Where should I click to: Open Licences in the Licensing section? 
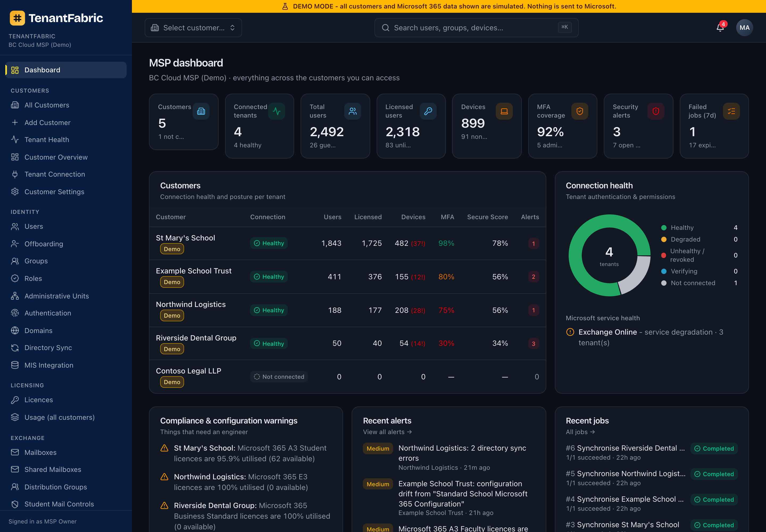[66, 400]
